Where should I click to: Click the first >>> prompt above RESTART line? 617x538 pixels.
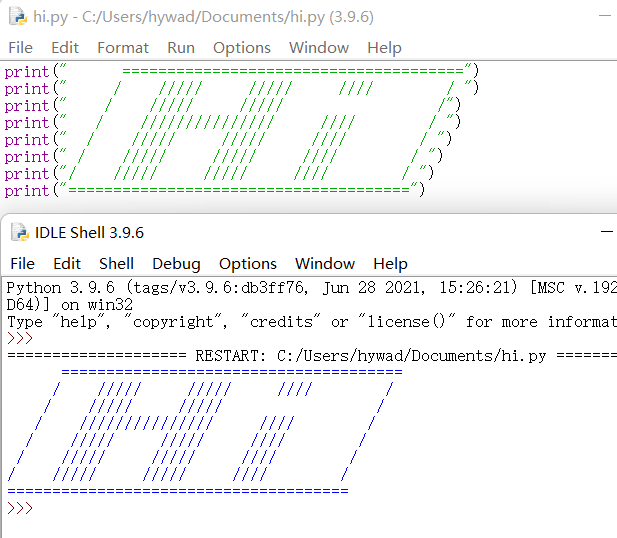20,338
